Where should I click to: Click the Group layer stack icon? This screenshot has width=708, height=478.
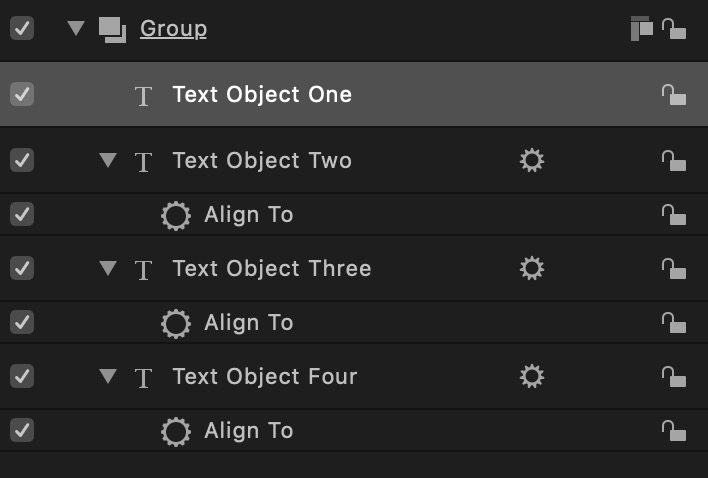pyautogui.click(x=112, y=29)
